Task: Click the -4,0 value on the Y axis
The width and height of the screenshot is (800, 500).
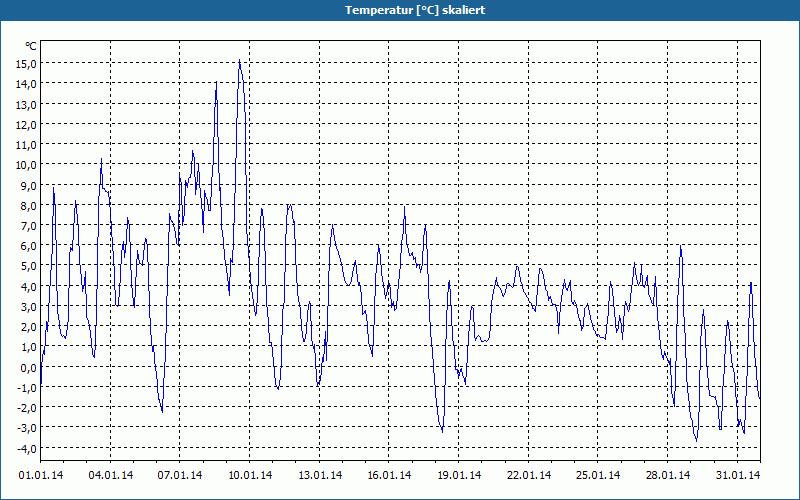Action: coord(27,448)
